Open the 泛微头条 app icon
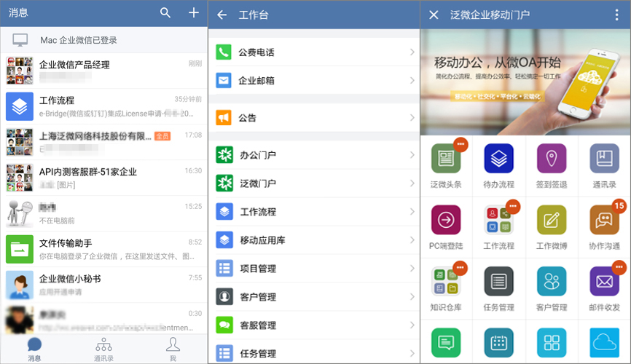 pyautogui.click(x=446, y=158)
